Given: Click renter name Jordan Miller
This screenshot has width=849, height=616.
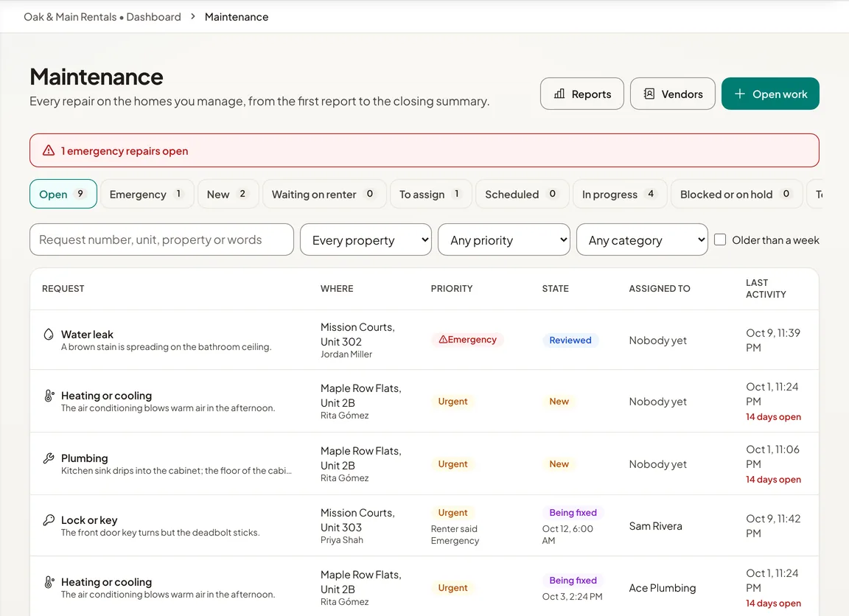Looking at the screenshot, I should coord(346,354).
